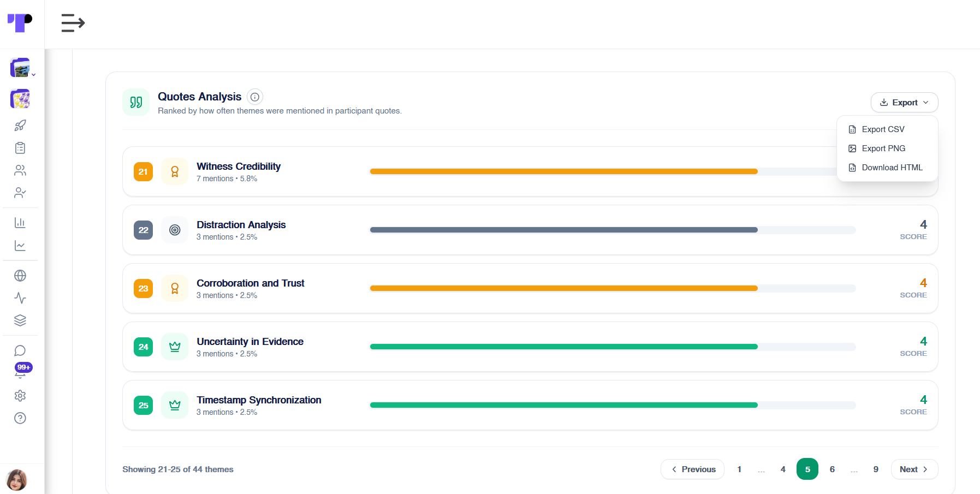Click the purple app logo
The image size is (980, 494).
tap(20, 23)
